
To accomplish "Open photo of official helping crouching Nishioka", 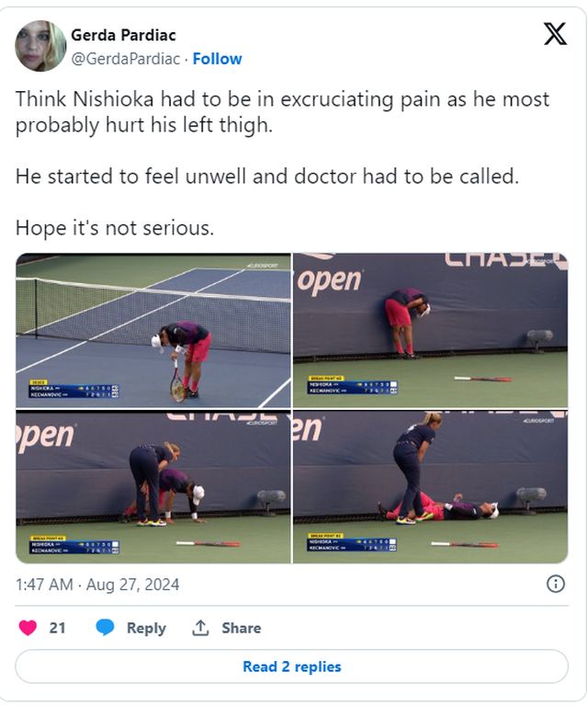I will coord(153,486).
